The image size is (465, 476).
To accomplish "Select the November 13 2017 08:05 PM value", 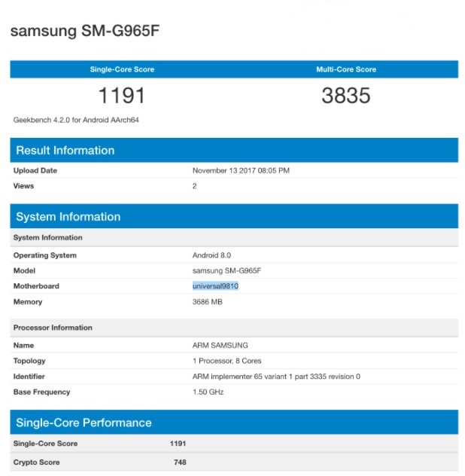I will [241, 171].
